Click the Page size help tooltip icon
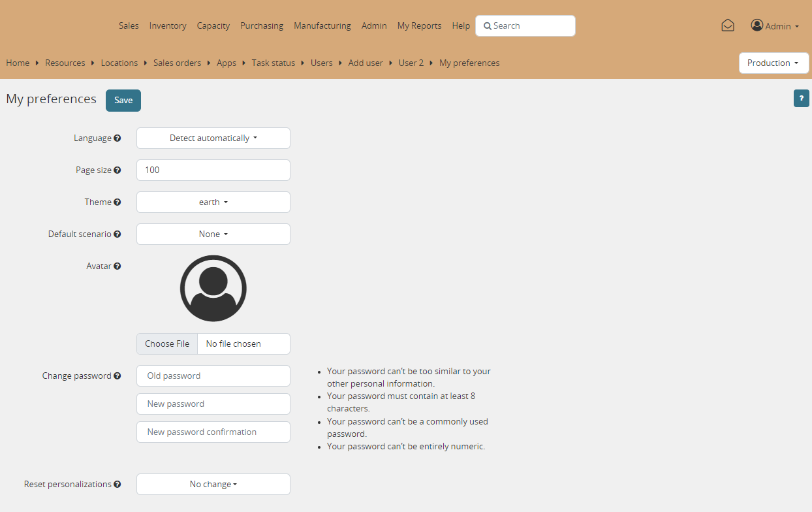Image resolution: width=812 pixels, height=512 pixels. (119, 170)
